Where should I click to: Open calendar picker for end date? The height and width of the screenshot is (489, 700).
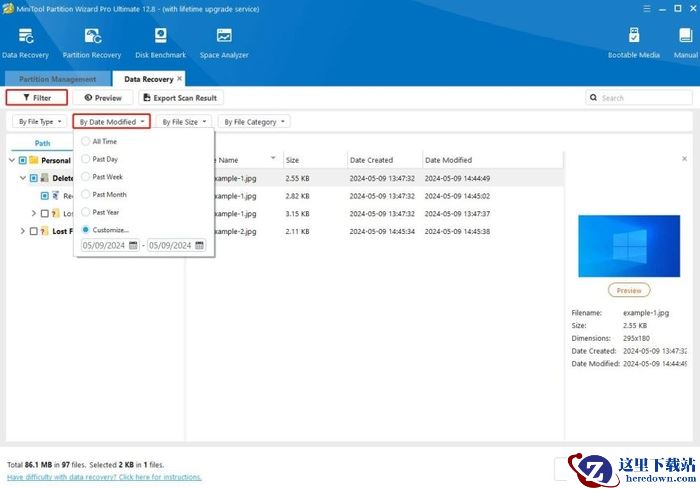200,245
